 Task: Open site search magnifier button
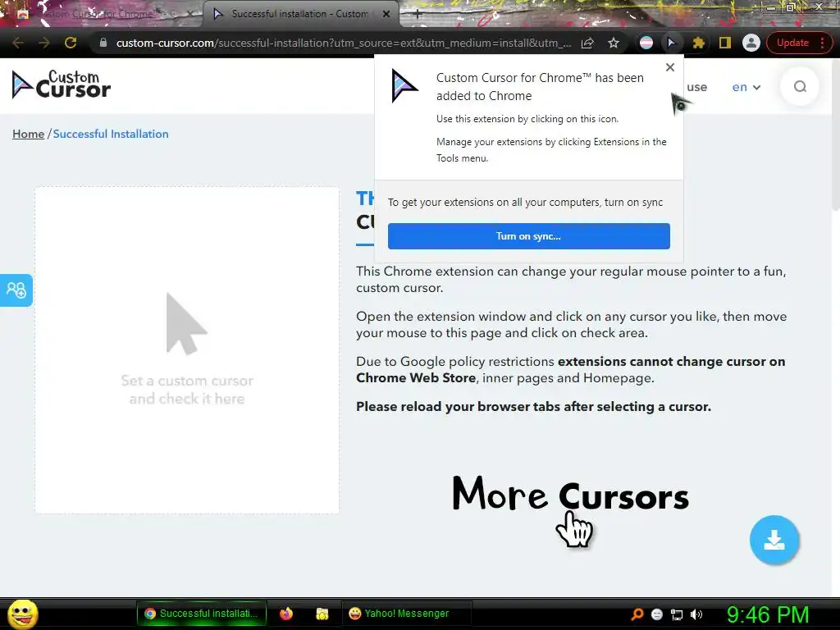(x=800, y=87)
